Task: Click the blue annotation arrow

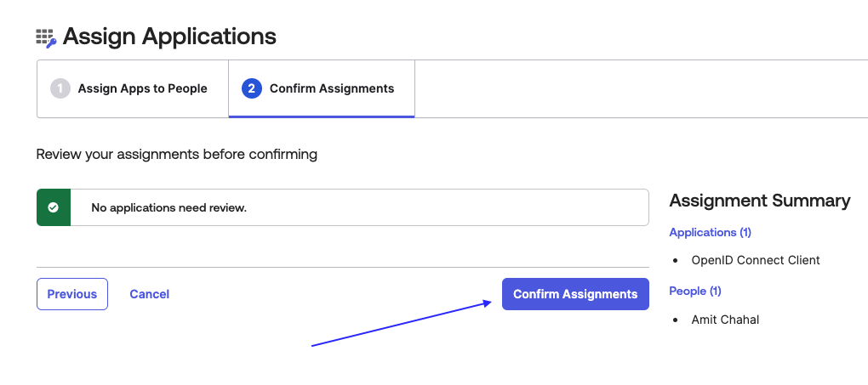Action: [x=402, y=323]
